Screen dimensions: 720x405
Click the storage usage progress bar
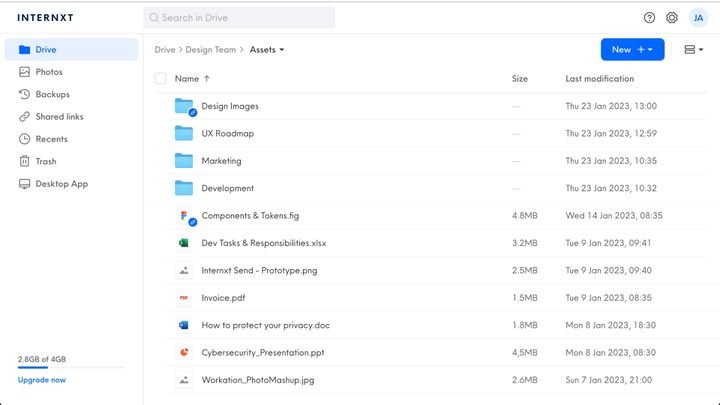click(x=71, y=368)
